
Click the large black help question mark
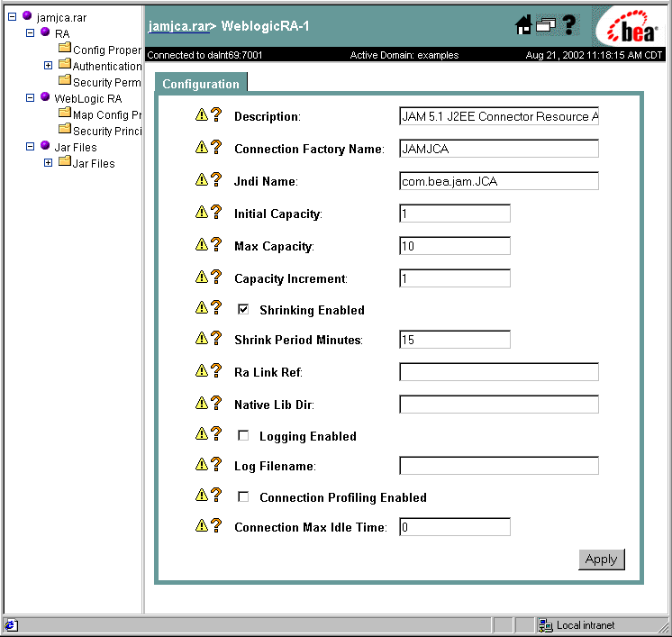click(x=569, y=24)
